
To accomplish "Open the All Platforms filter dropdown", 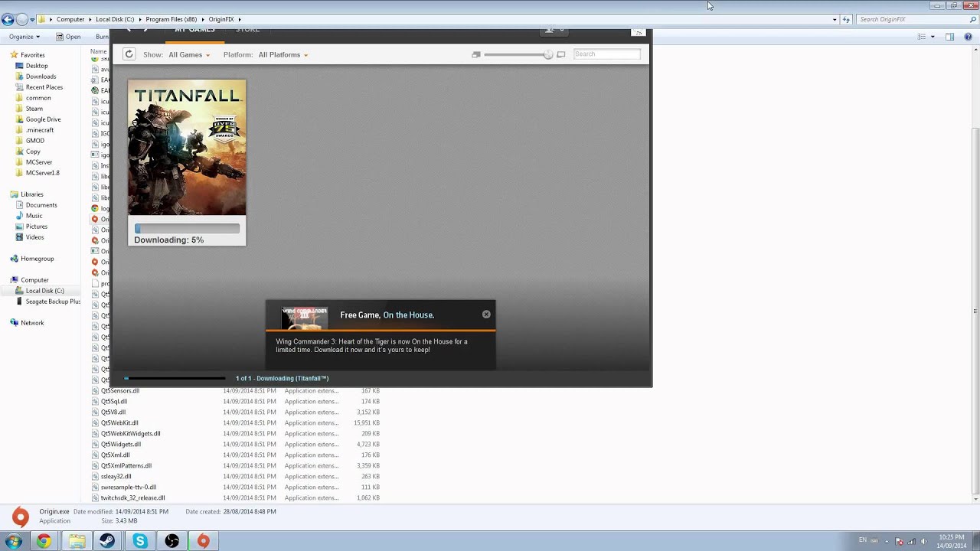I will (283, 55).
